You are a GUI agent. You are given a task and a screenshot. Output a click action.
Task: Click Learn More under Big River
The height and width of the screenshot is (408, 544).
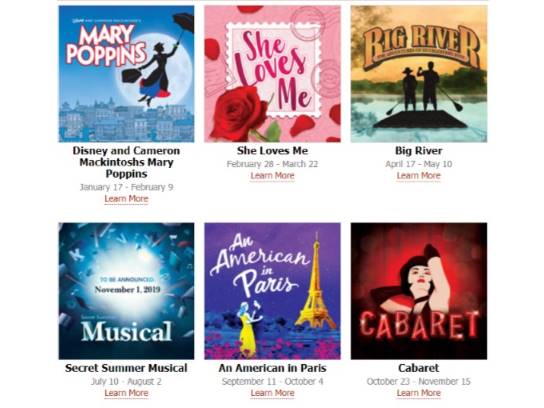tap(419, 176)
